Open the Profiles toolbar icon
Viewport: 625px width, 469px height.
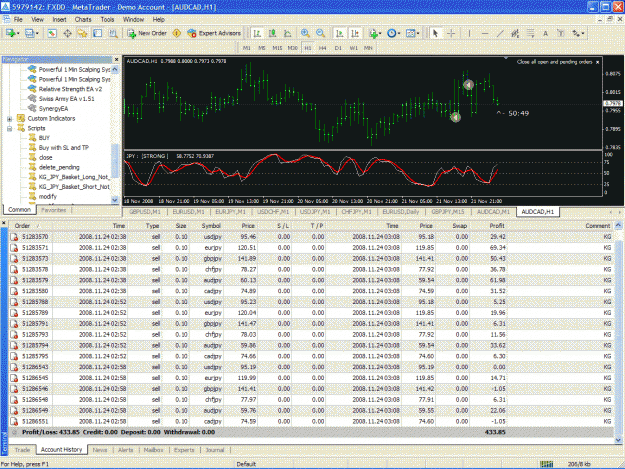click(30, 33)
